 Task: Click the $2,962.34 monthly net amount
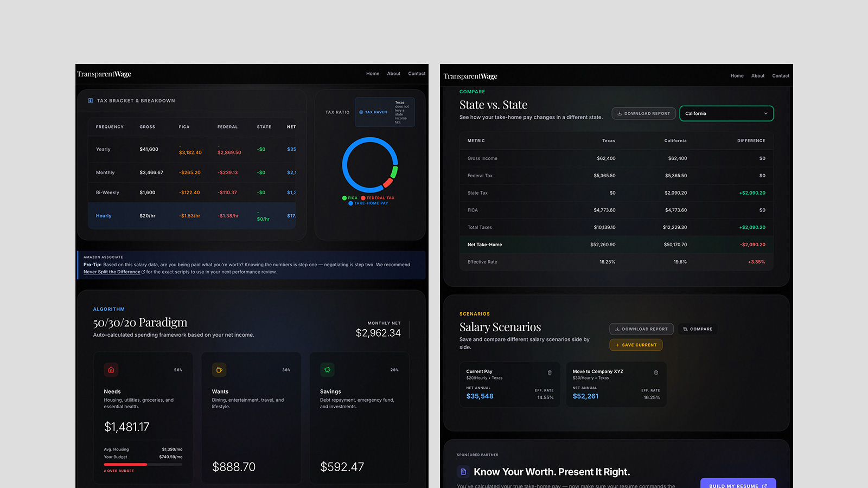pos(378,333)
